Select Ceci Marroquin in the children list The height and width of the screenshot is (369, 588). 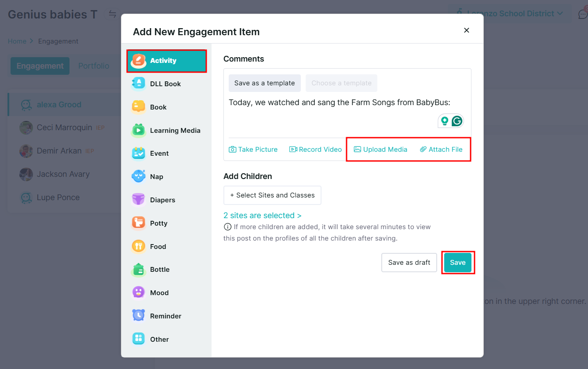[65, 128]
